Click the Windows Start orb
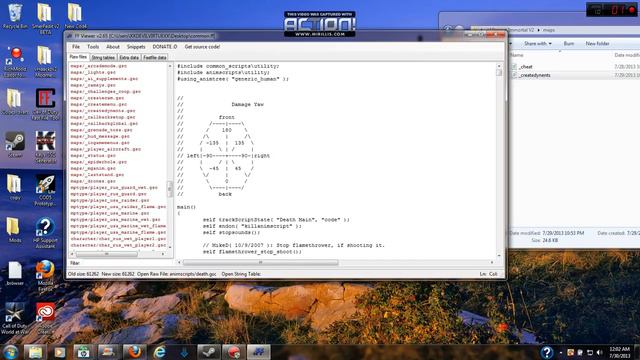Image resolution: width=640 pixels, height=360 pixels. (x=11, y=351)
